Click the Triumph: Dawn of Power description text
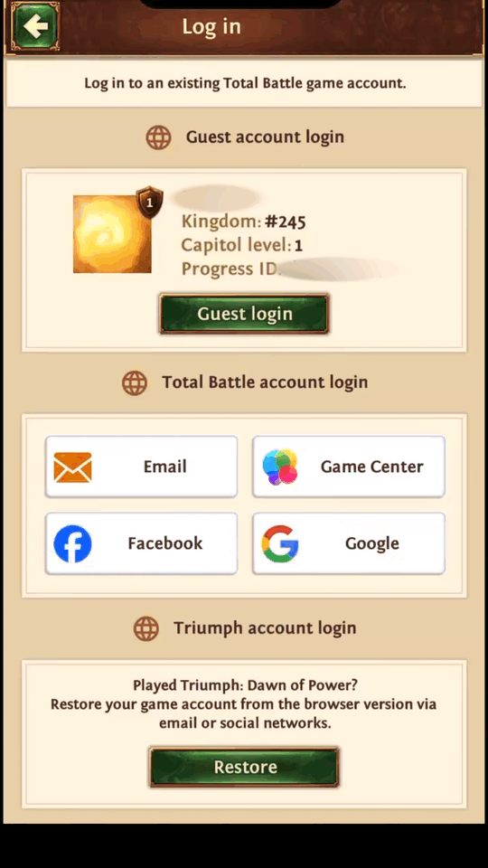The height and width of the screenshot is (868, 488). pyautogui.click(x=244, y=704)
